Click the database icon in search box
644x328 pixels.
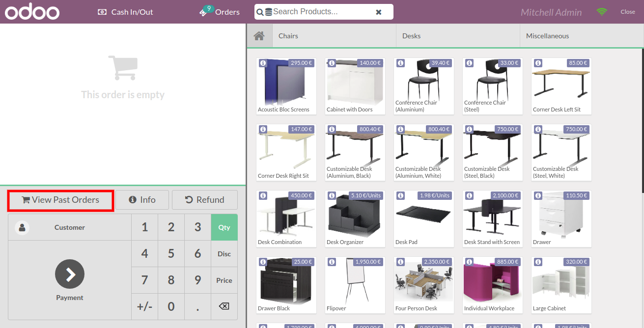[x=268, y=12]
